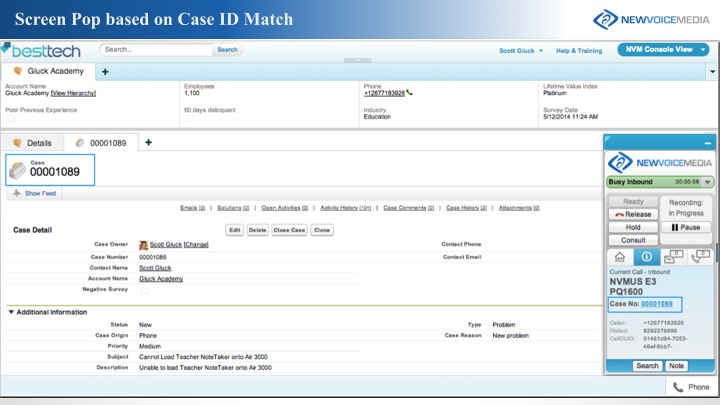The image size is (720, 405).
Task: Open the softphone home tab icon
Action: point(620,257)
